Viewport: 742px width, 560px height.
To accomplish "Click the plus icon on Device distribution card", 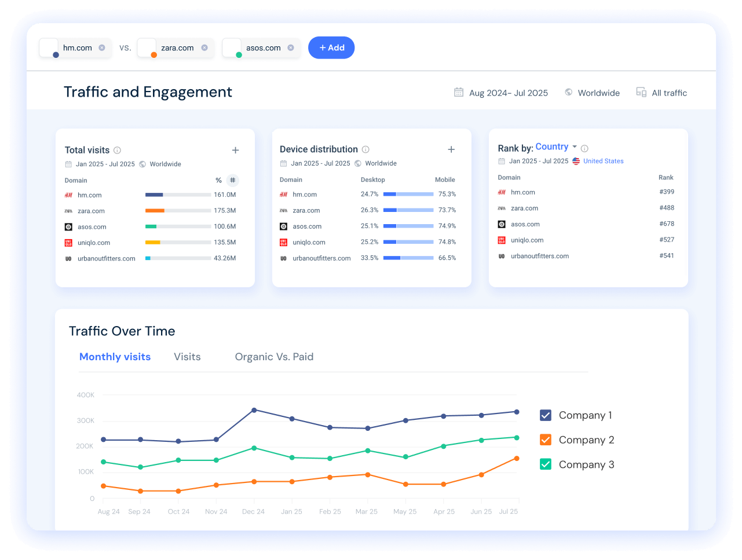I will pyautogui.click(x=451, y=149).
